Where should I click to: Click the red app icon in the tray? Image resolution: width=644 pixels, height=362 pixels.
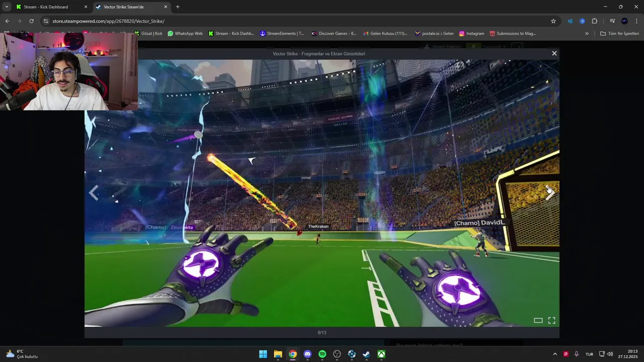pos(566,354)
